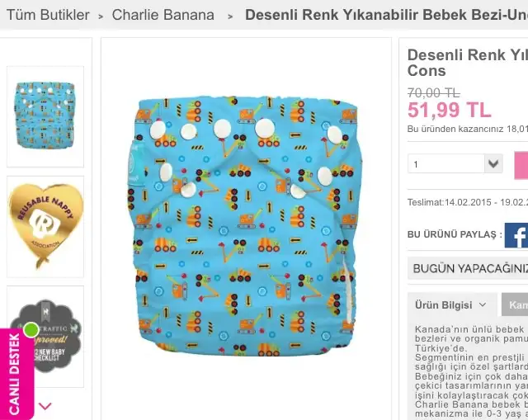Select the Reusable Nappy gold heart thumbnail
The image size is (528, 420).
pyautogui.click(x=45, y=227)
